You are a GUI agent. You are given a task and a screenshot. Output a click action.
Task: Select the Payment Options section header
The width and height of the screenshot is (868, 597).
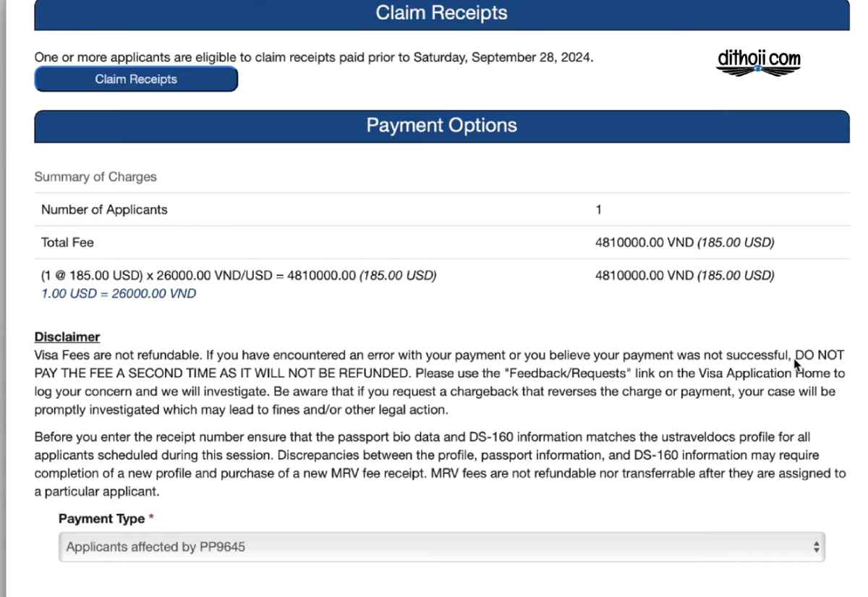coord(441,126)
